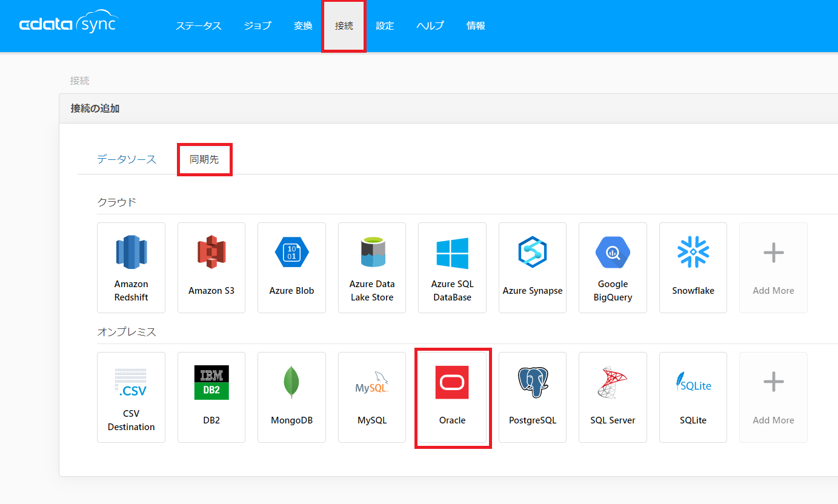Choose the Snowflake destination tile
The height and width of the screenshot is (504, 838).
point(693,268)
